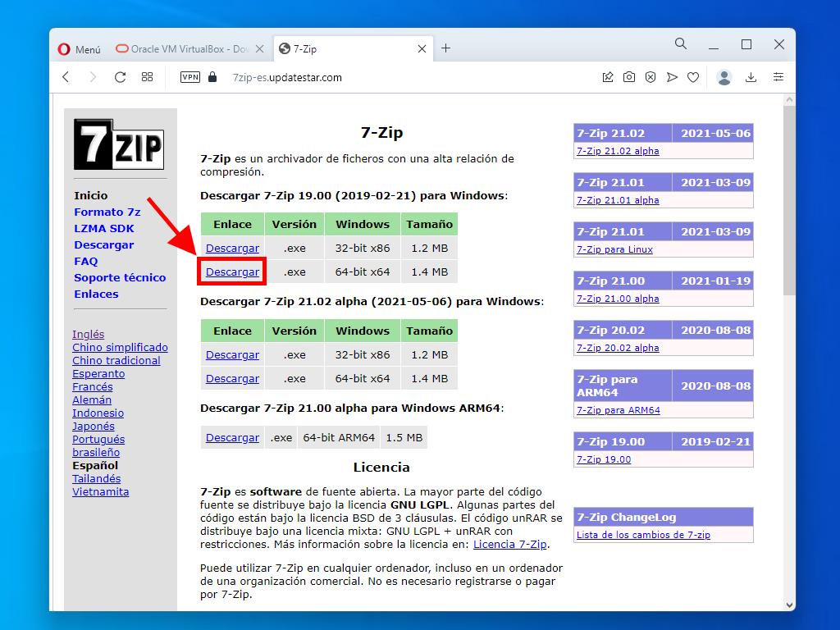
Task: Open the user profile avatar
Action: [x=724, y=78]
